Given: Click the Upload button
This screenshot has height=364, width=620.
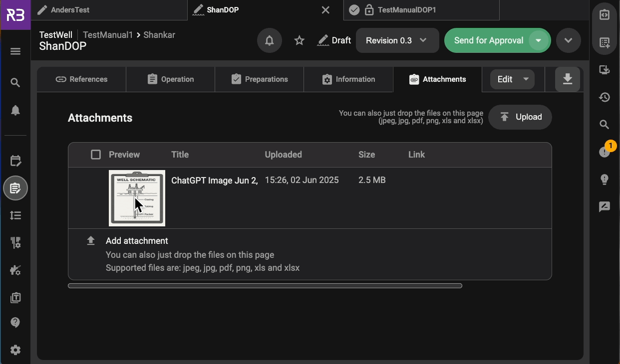Looking at the screenshot, I should click(520, 117).
